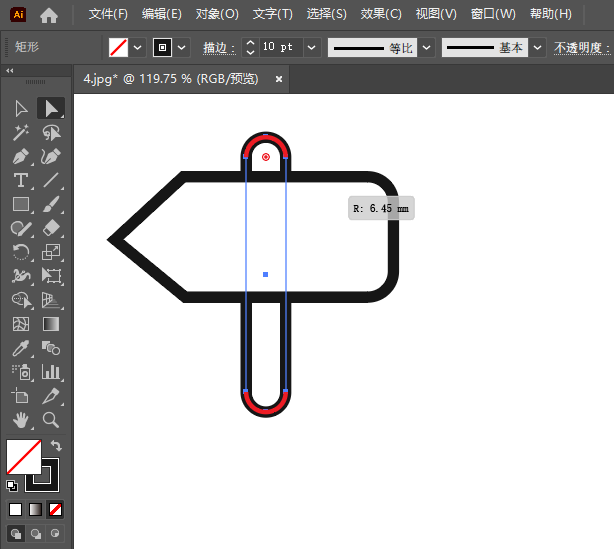Open 基本 brush definition dropdown
This screenshot has height=549, width=614.
(538, 48)
